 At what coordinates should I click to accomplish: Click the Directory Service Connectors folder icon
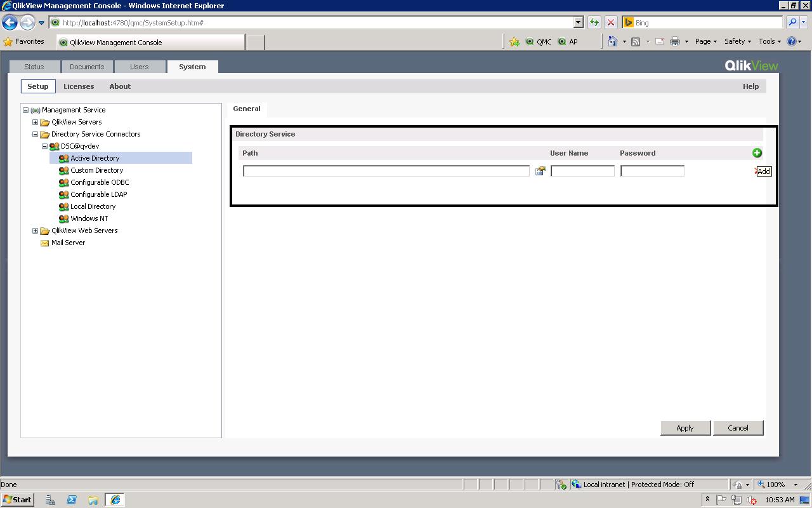[45, 135]
